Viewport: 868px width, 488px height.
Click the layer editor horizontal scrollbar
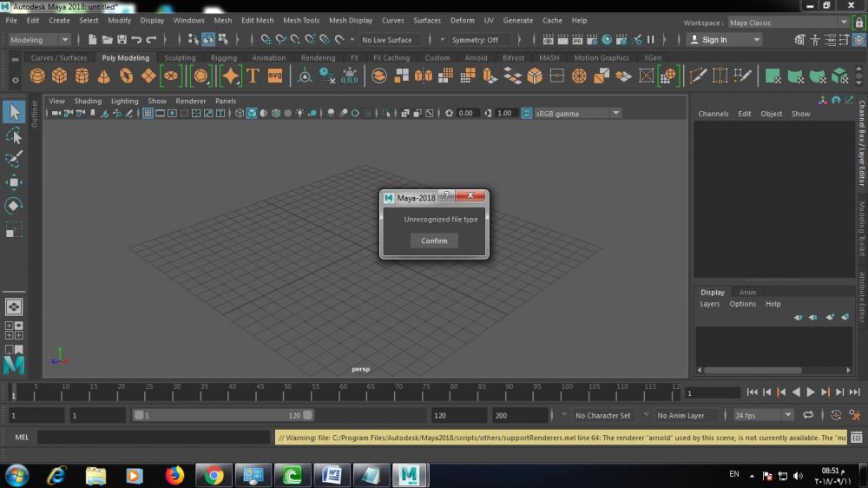click(x=753, y=370)
